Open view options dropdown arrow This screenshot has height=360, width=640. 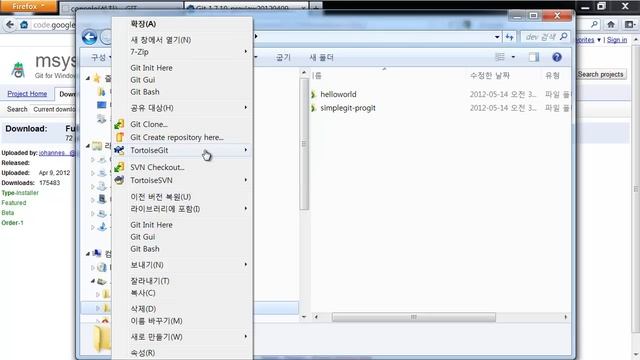(513, 57)
